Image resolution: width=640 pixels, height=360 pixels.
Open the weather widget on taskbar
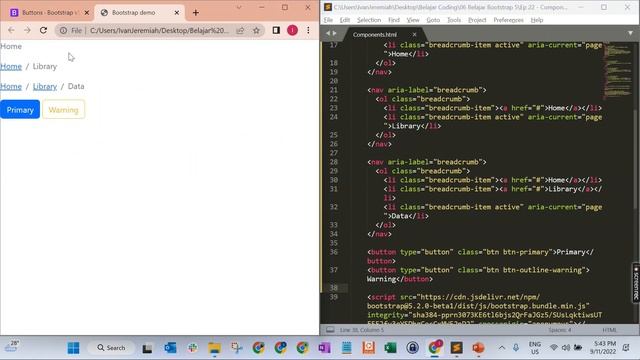click(12, 347)
